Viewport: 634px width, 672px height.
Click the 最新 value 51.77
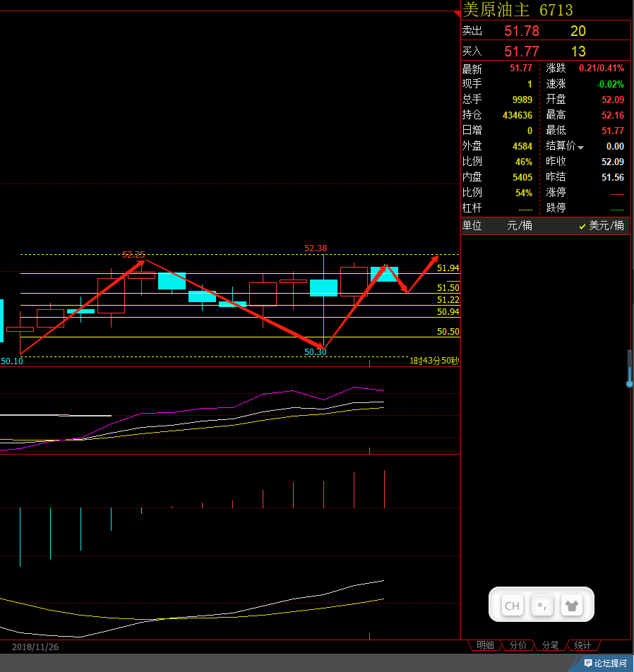[521, 68]
